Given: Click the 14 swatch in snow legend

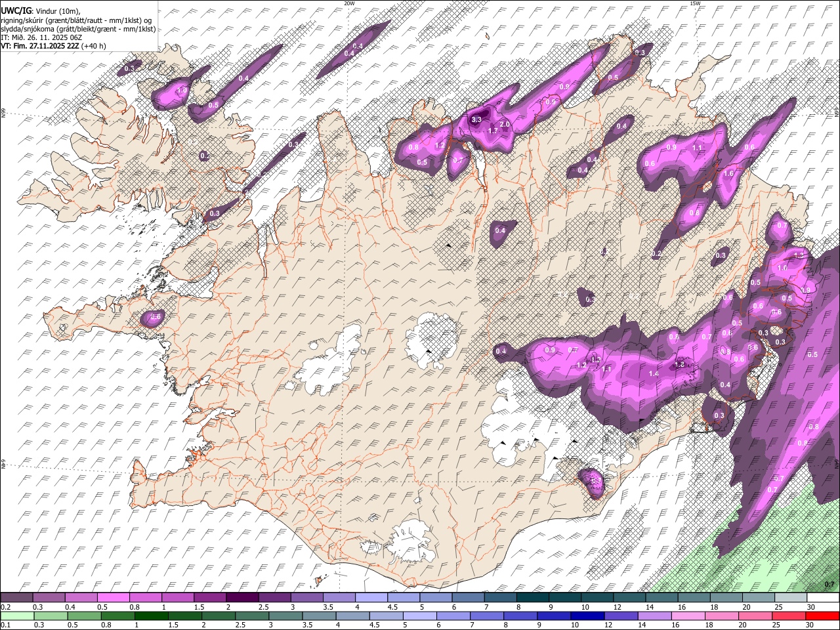Looking at the screenshot, I should (x=661, y=597).
